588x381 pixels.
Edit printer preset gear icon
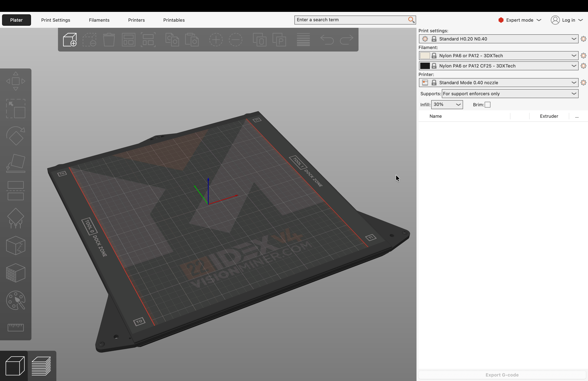[x=583, y=83]
